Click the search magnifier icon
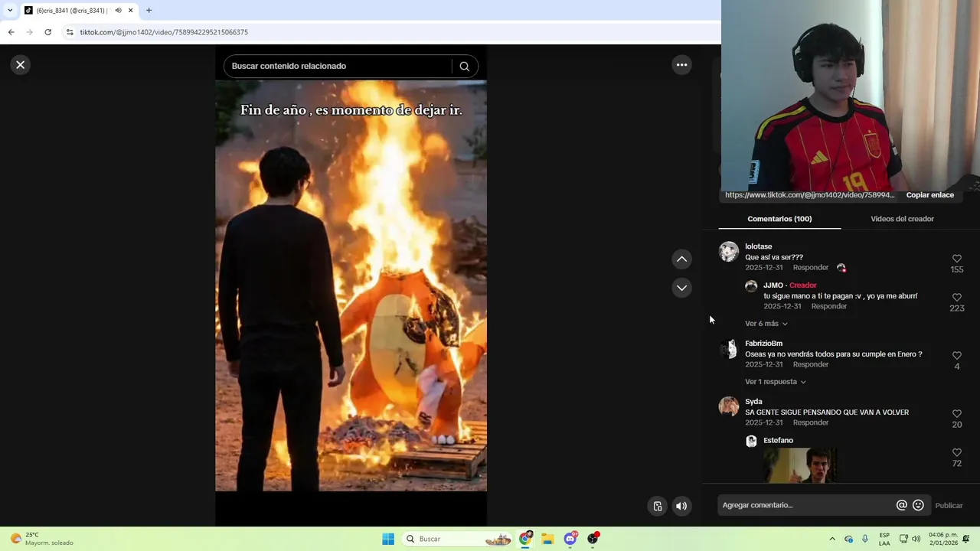Viewport: 980px width, 551px height. (464, 66)
